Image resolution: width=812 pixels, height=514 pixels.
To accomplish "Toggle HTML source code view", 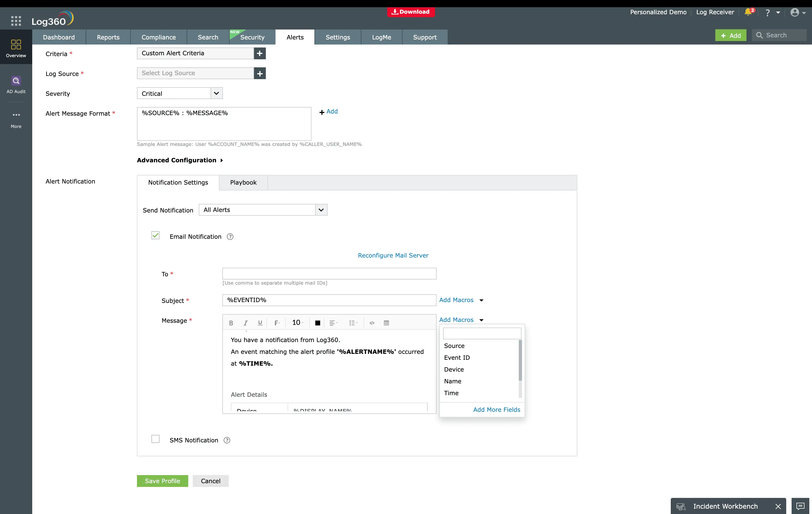I will tap(372, 323).
